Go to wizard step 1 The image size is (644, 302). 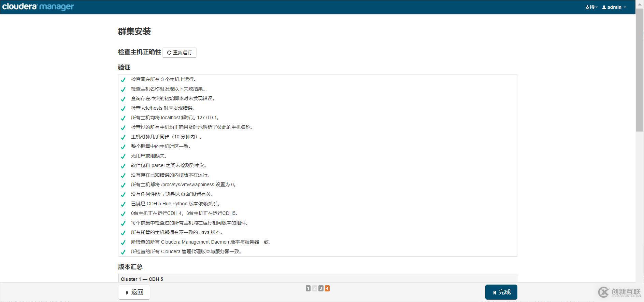(308, 288)
